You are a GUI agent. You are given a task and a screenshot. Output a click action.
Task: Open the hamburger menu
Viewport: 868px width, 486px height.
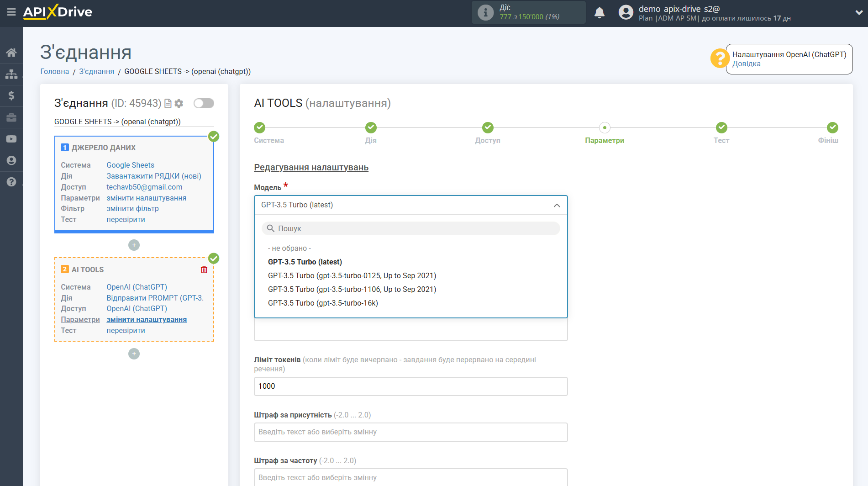[x=11, y=12]
